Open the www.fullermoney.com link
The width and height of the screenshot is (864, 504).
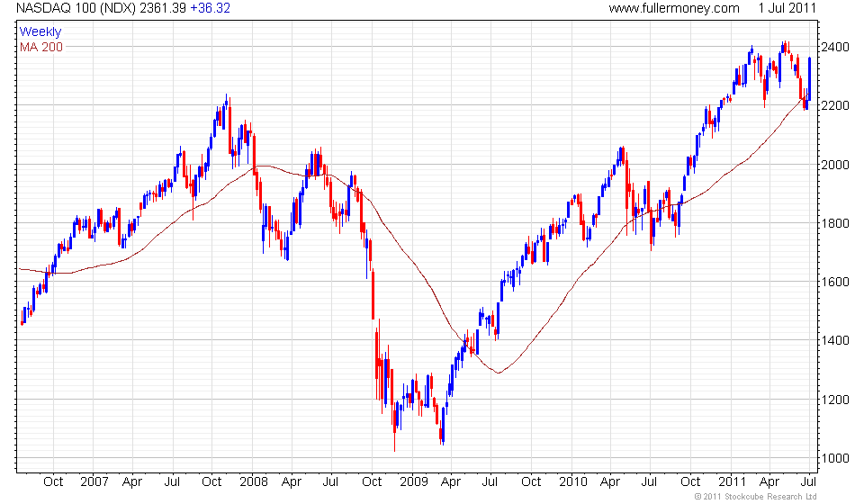point(673,8)
